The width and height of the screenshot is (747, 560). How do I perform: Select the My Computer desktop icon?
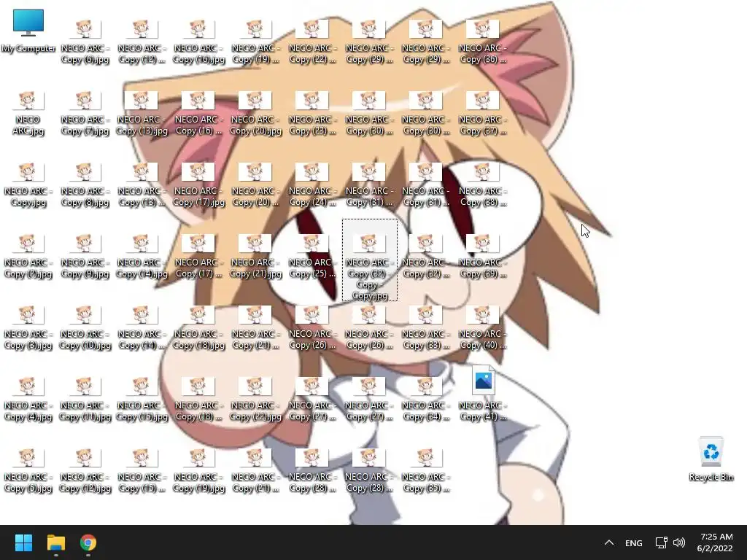click(28, 31)
